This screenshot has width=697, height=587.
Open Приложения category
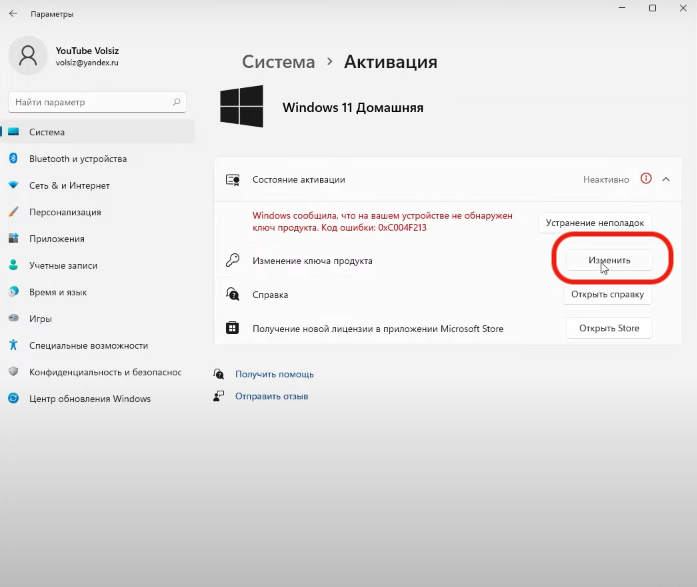tap(97, 239)
